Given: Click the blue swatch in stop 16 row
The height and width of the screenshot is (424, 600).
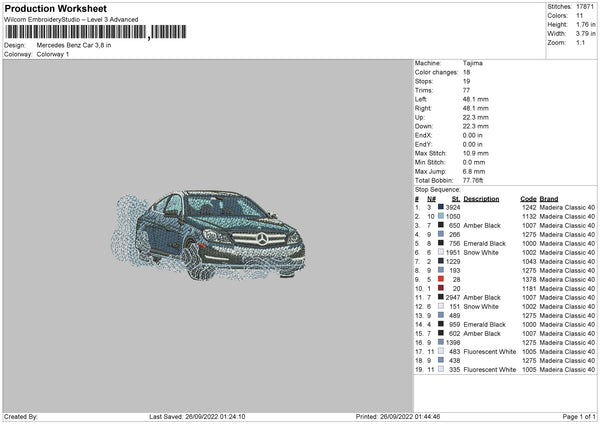Looking at the screenshot, I should tap(441, 342).
